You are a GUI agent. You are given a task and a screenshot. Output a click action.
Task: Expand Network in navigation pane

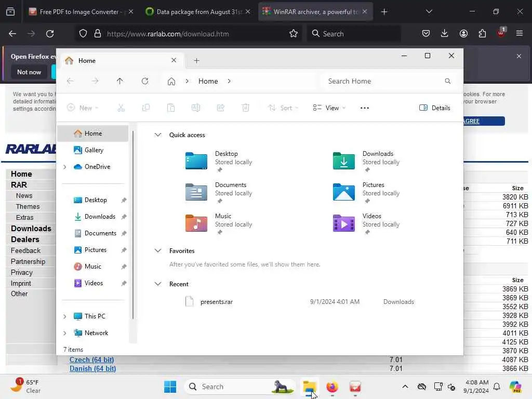click(x=65, y=333)
